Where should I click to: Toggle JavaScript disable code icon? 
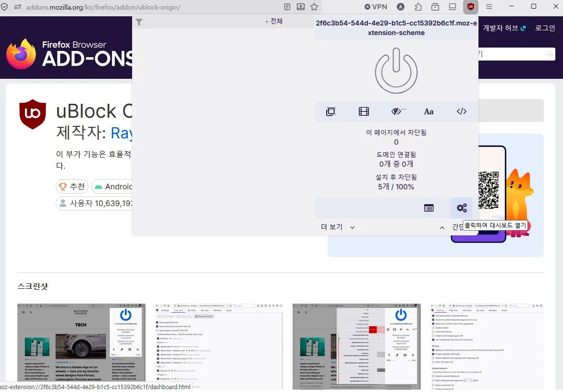tap(461, 111)
